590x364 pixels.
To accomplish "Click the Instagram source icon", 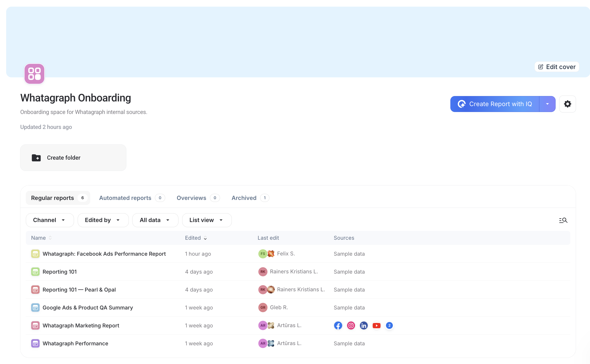I will click(351, 325).
